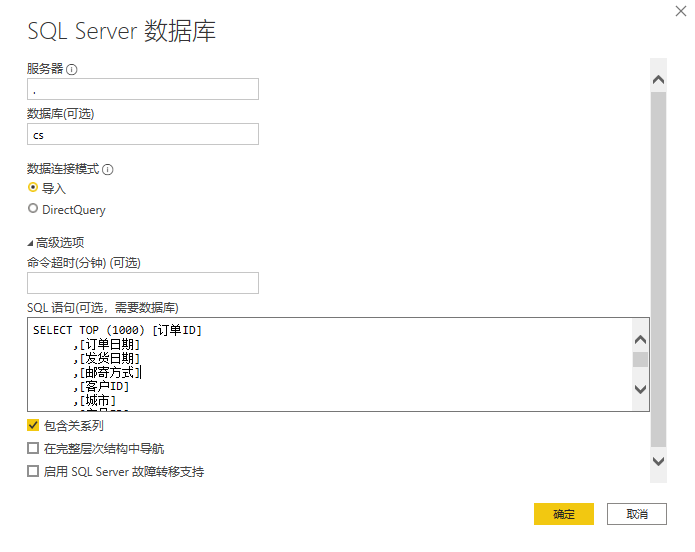Click the [城市] line in SQL

(95, 401)
